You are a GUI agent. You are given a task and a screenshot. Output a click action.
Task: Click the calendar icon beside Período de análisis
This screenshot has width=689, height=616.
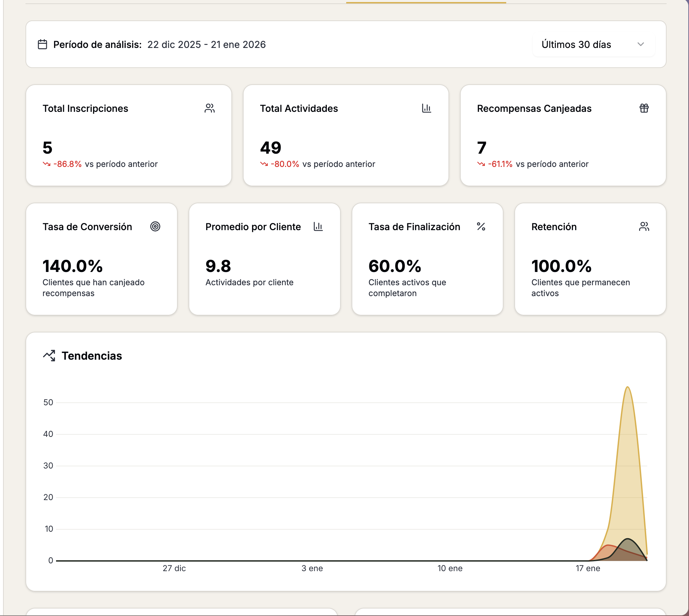(x=42, y=45)
